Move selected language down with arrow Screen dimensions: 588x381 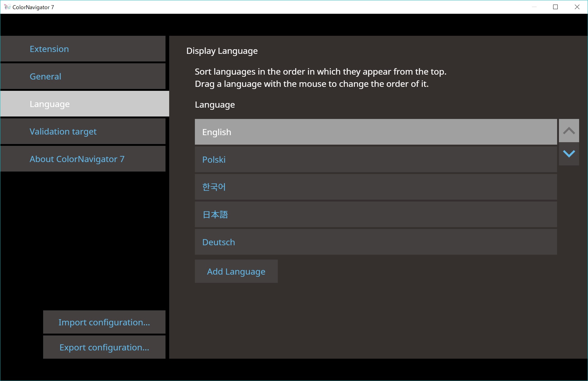(569, 154)
